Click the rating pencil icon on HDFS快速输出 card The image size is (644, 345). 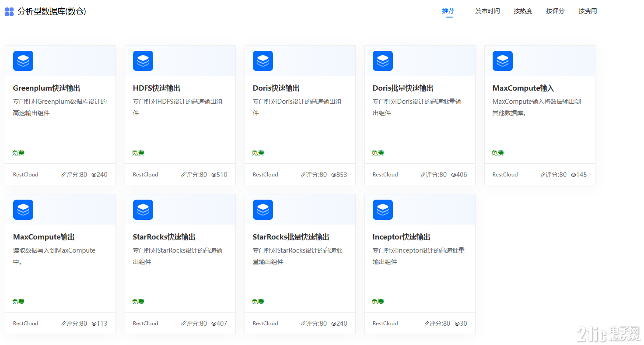183,175
